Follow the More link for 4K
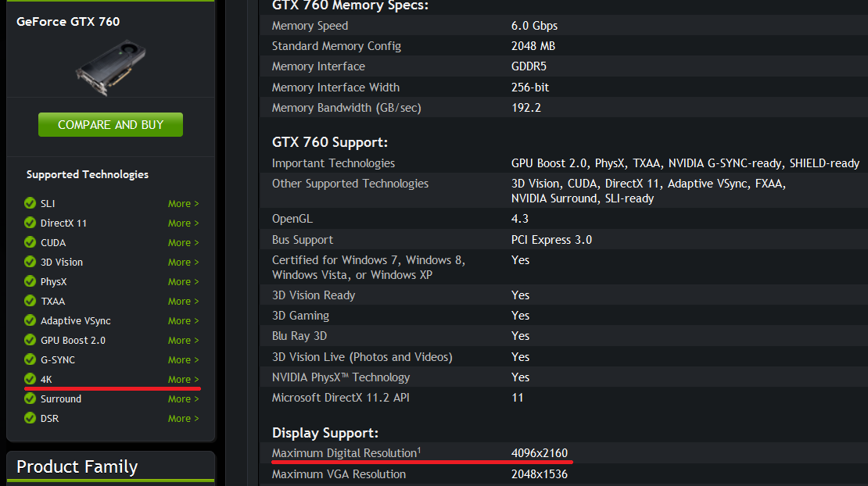Viewport: 868px width, 486px height. point(183,379)
